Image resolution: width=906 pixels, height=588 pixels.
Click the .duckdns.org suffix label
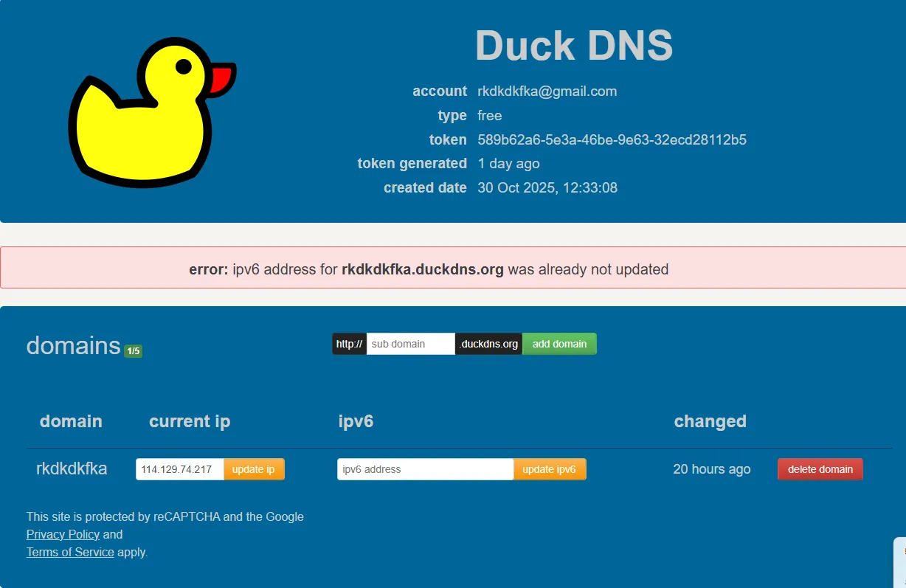pos(488,344)
